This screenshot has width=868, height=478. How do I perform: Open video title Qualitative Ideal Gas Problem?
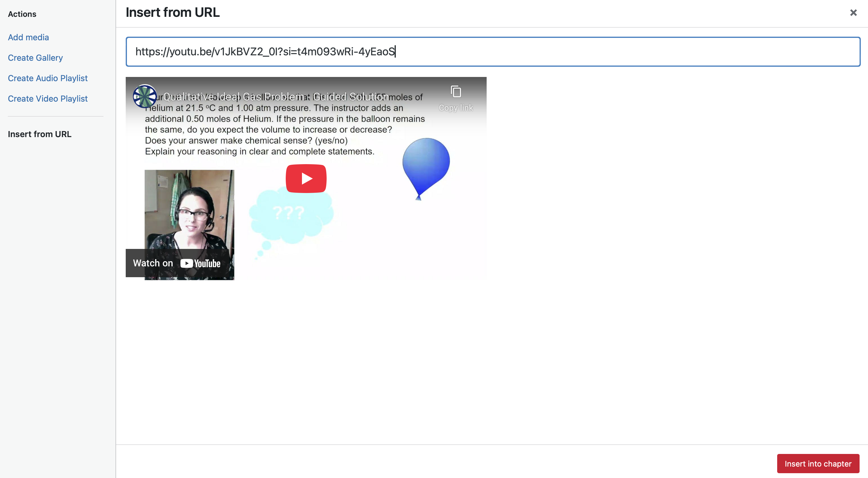[x=275, y=97]
